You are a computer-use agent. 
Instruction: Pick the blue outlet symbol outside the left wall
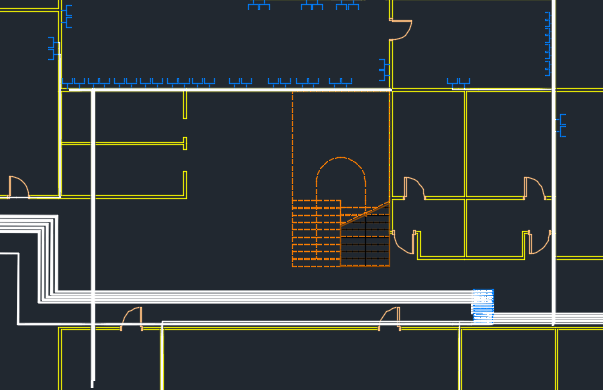coord(53,48)
